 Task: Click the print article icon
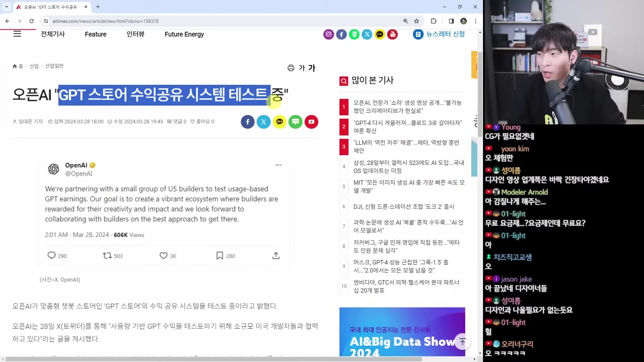[291, 68]
